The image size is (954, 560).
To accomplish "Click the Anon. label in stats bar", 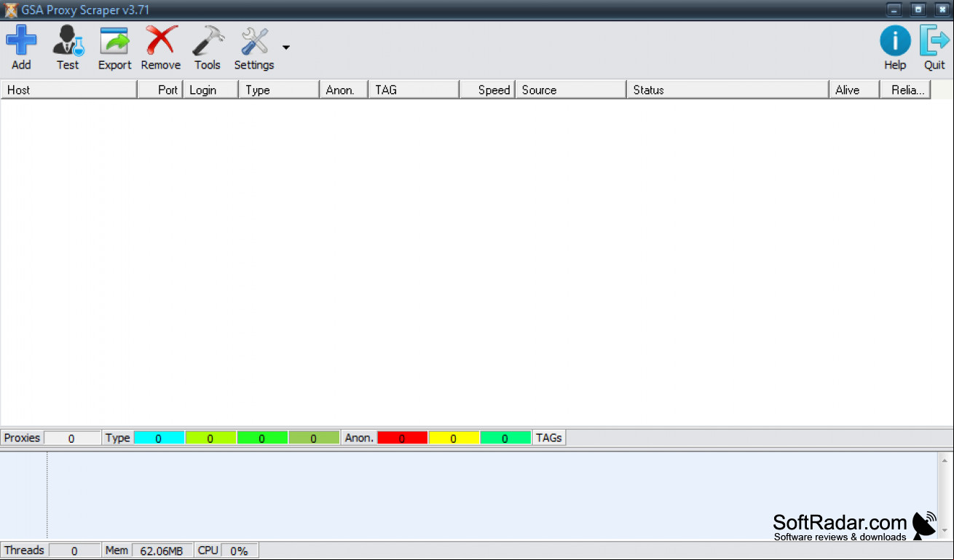I will [359, 438].
